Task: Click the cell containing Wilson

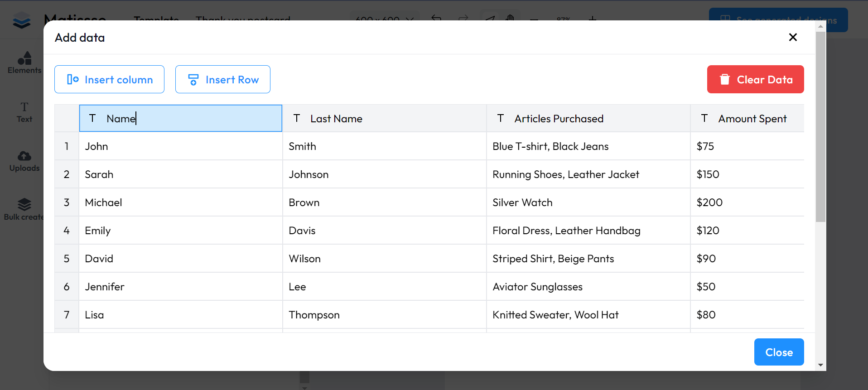Action: click(385, 259)
